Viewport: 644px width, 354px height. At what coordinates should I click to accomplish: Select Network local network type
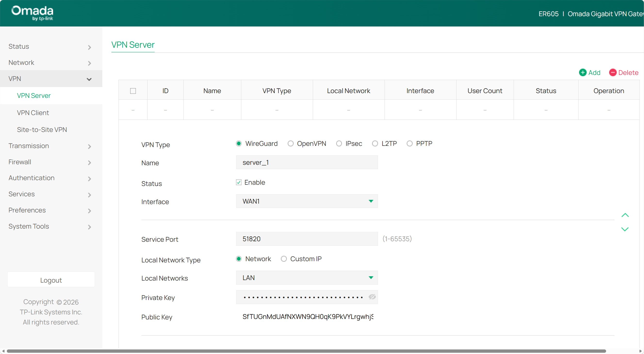pyautogui.click(x=239, y=259)
